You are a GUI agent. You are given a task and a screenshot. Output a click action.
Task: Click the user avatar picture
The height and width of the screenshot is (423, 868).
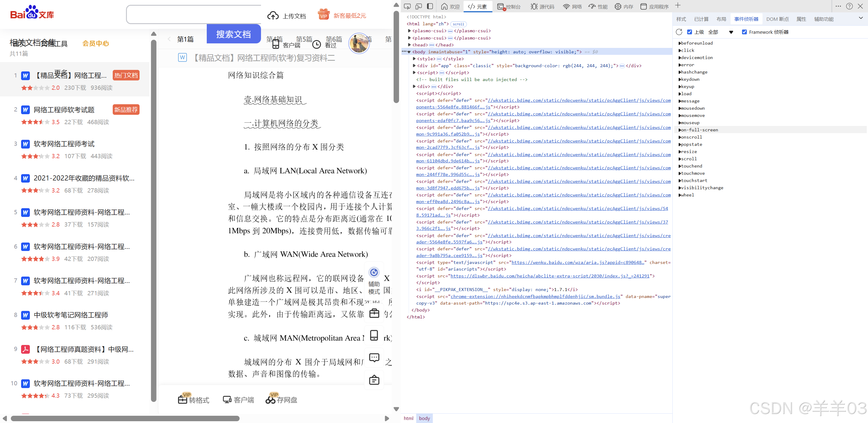coord(359,43)
